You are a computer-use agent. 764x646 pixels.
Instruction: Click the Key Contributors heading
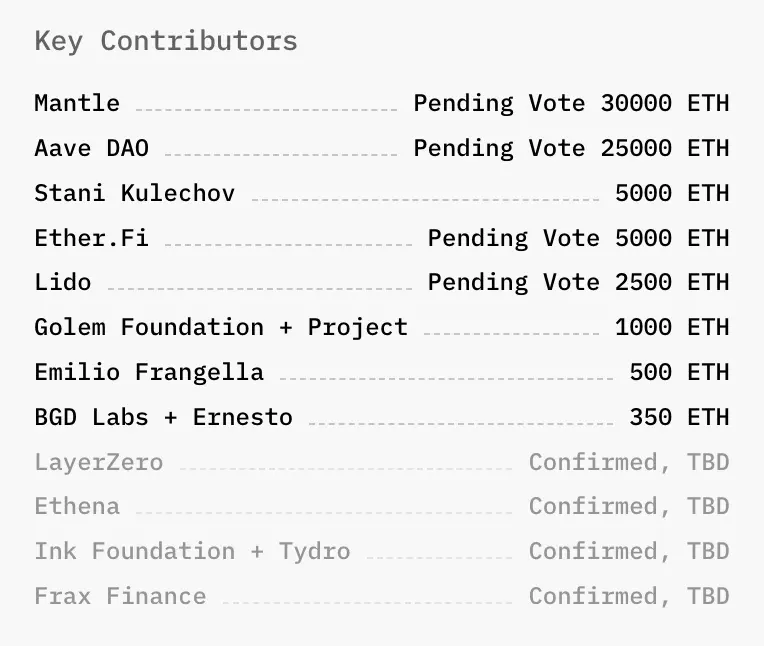click(x=166, y=41)
